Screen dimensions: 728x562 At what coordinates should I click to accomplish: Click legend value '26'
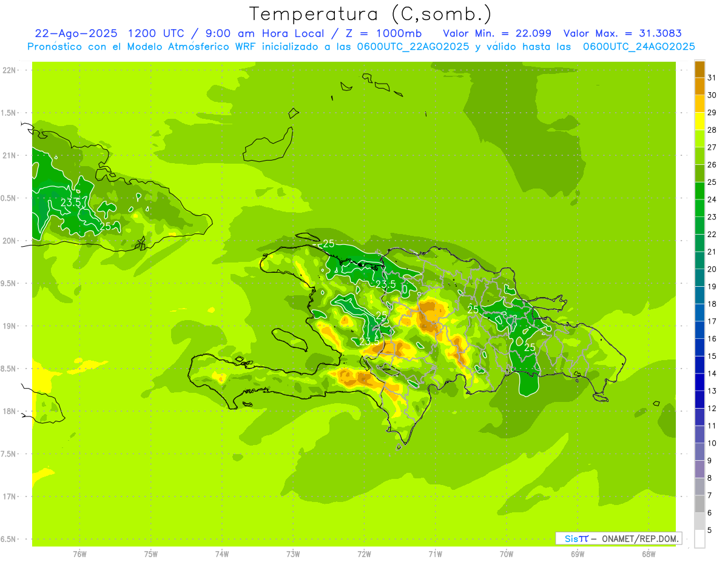pyautogui.click(x=712, y=165)
